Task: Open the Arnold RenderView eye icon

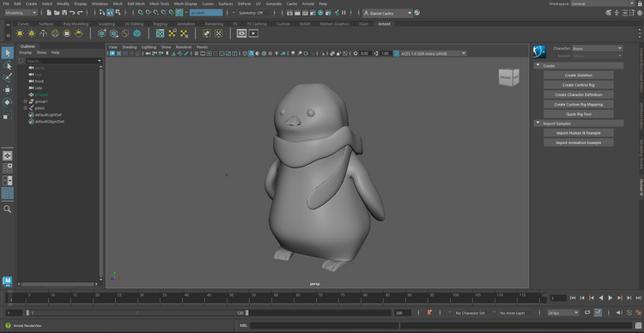Action: click(x=241, y=33)
